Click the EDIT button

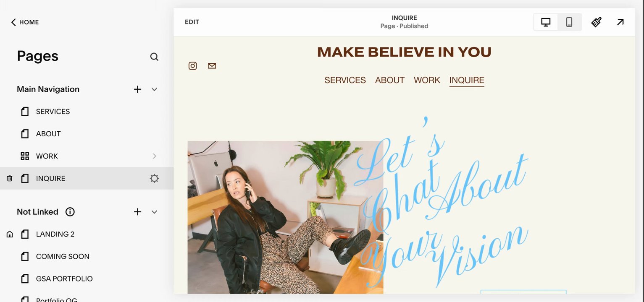coord(192,22)
